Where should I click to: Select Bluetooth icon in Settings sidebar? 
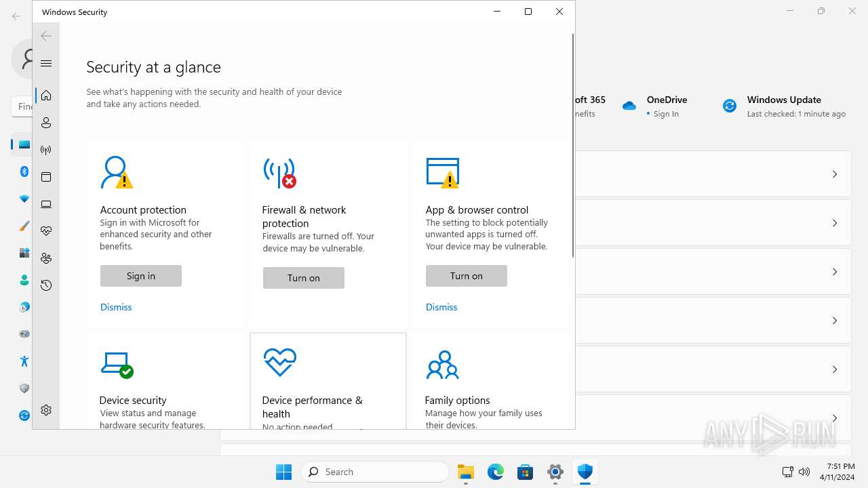[24, 171]
